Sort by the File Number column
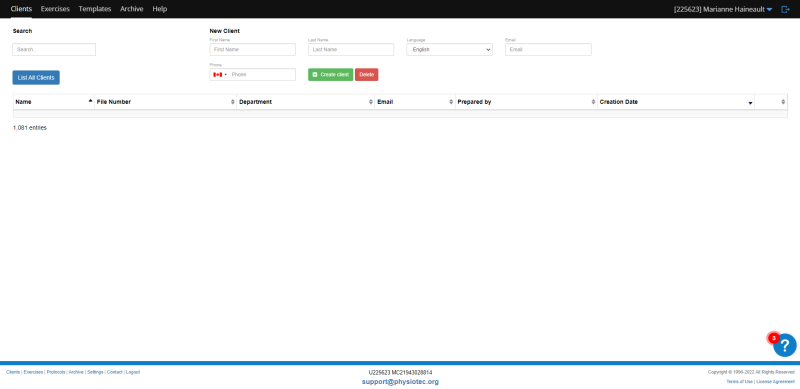This screenshot has height=389, width=800. (x=165, y=102)
